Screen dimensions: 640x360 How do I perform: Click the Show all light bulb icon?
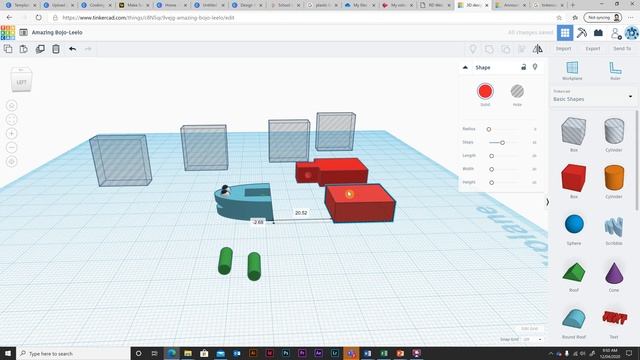point(473,49)
